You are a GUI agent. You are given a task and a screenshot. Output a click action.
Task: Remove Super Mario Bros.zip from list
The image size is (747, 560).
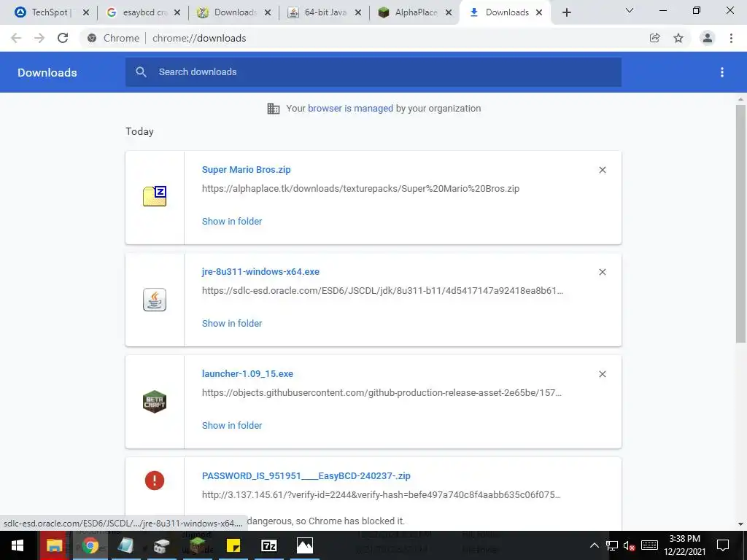click(602, 170)
